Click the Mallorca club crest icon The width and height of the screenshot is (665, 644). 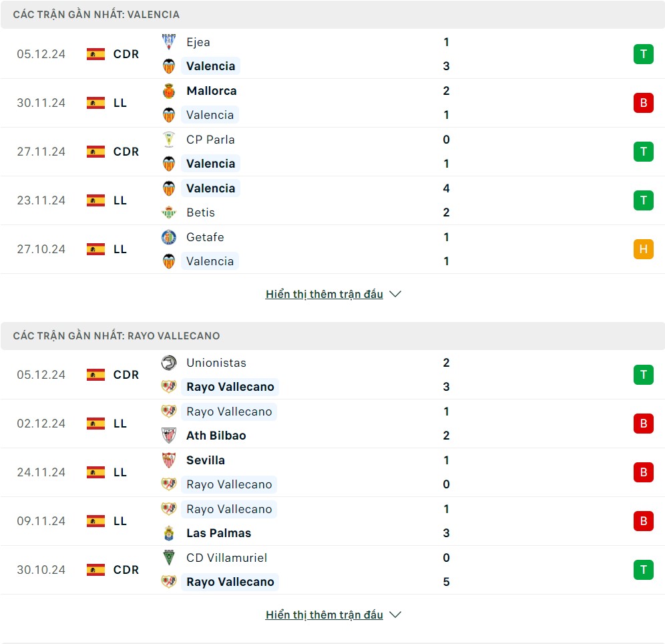point(169,91)
